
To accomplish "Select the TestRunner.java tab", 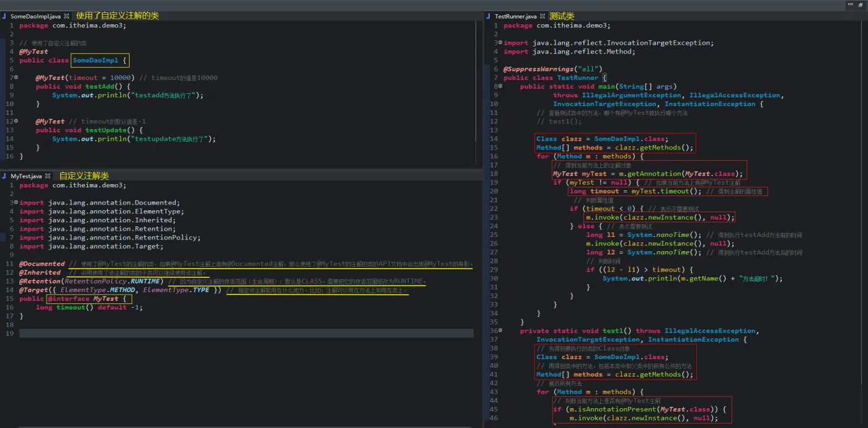I will pyautogui.click(x=515, y=16).
